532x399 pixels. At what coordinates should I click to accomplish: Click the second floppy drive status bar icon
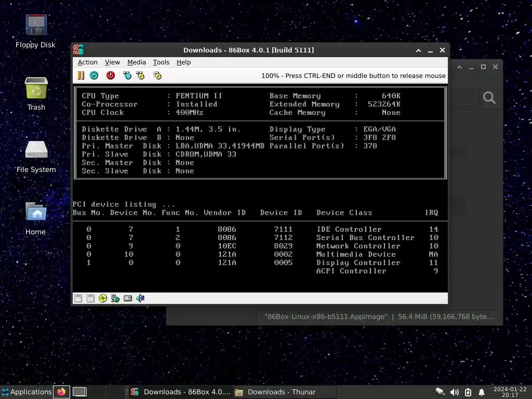[x=90, y=298]
